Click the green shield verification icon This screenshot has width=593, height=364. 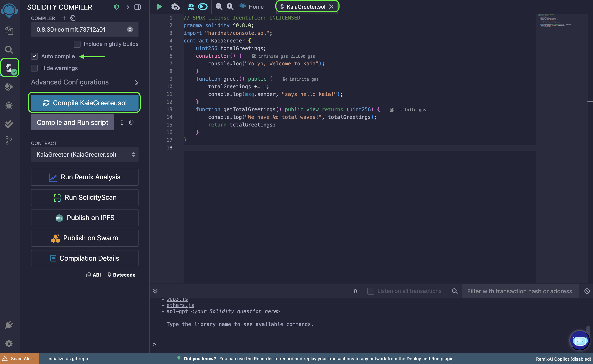[x=116, y=7]
